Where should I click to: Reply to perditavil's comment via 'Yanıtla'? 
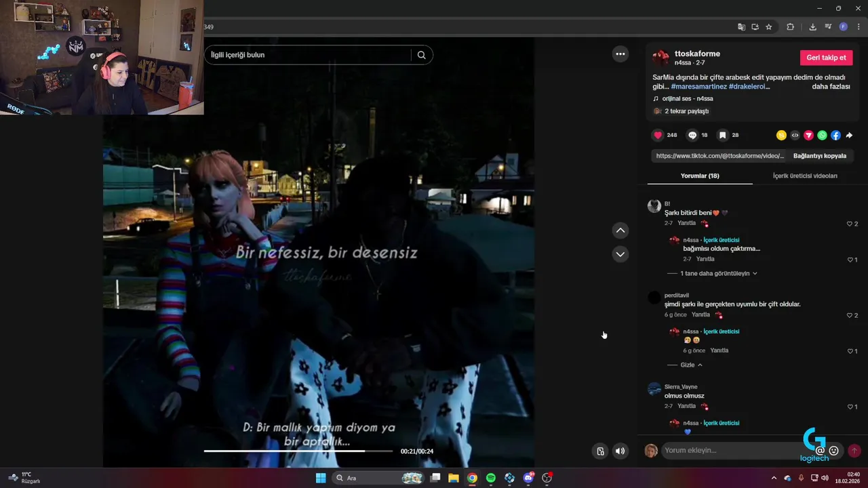tap(701, 314)
